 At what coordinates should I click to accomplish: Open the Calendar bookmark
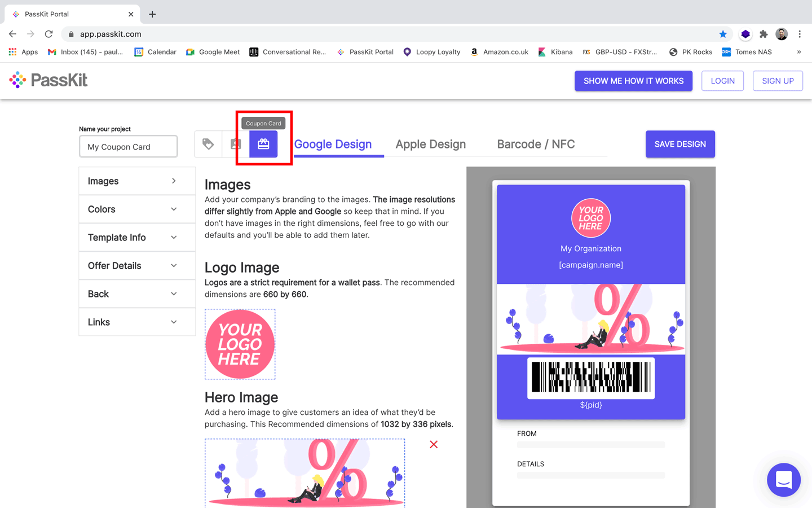tap(156, 52)
